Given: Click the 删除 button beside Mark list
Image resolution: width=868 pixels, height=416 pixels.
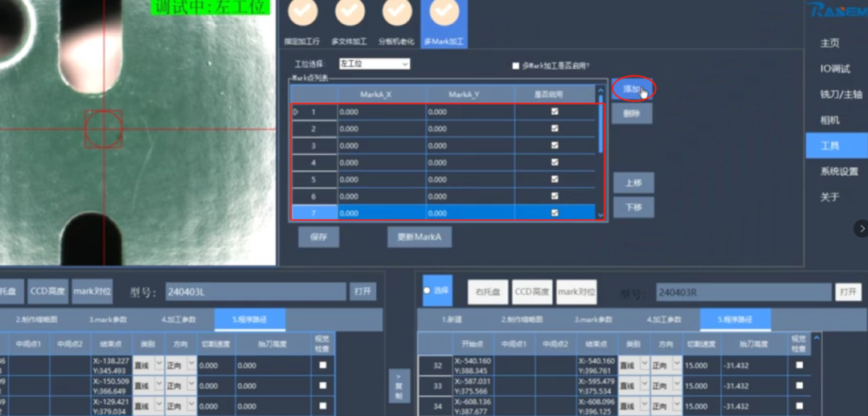Looking at the screenshot, I should tap(632, 113).
